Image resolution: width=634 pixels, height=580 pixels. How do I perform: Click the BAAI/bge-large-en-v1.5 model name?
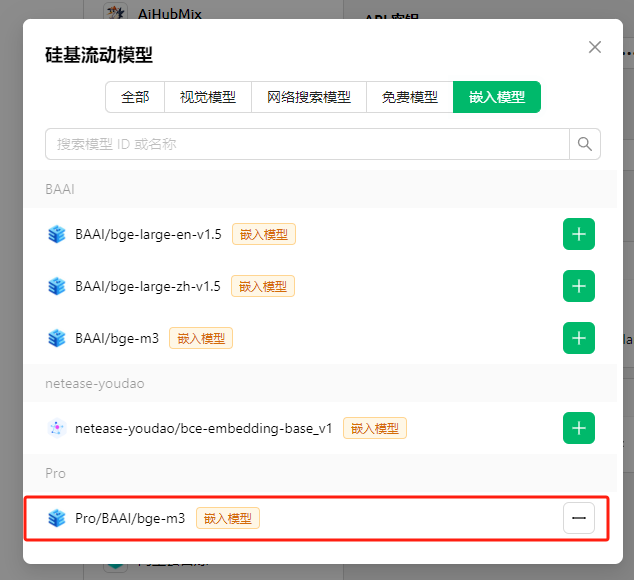point(148,234)
